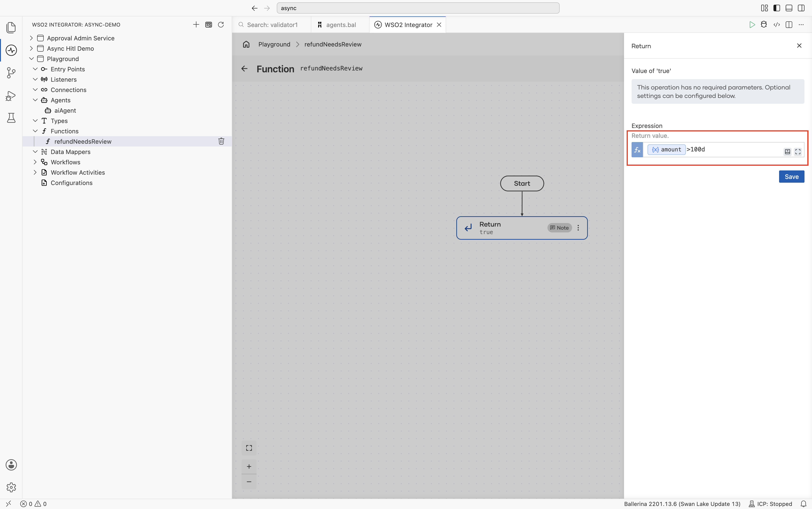Viewport: 812px width, 509px height.
Task: Open remote window indicator in status bar
Action: (9, 504)
